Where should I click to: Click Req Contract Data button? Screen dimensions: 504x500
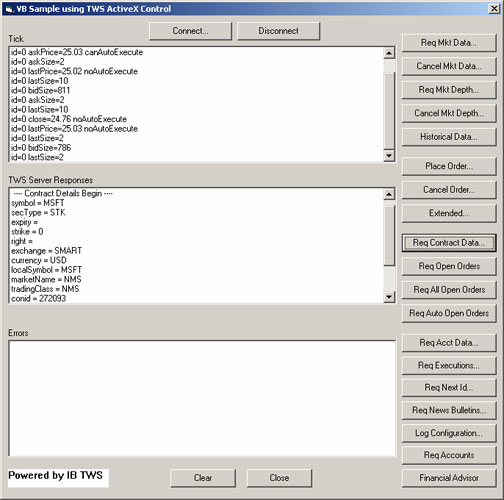(449, 243)
